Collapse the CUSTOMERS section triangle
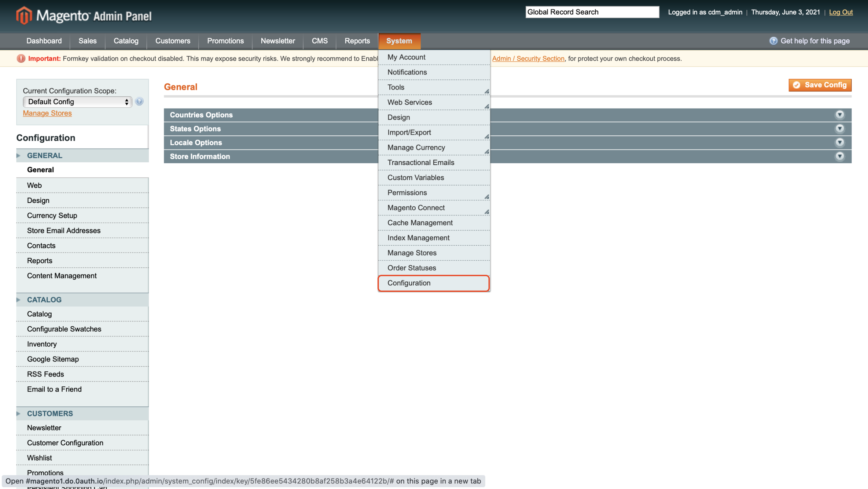This screenshot has width=868, height=489. (x=18, y=413)
